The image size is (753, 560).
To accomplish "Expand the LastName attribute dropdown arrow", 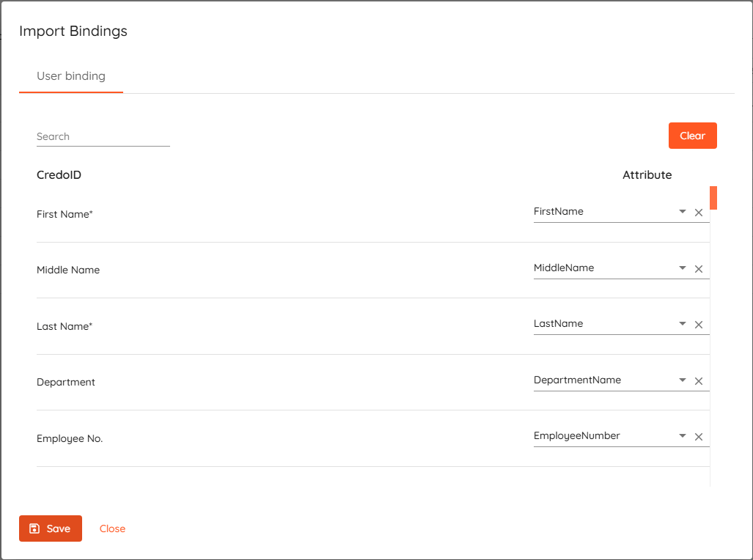I will click(x=683, y=324).
